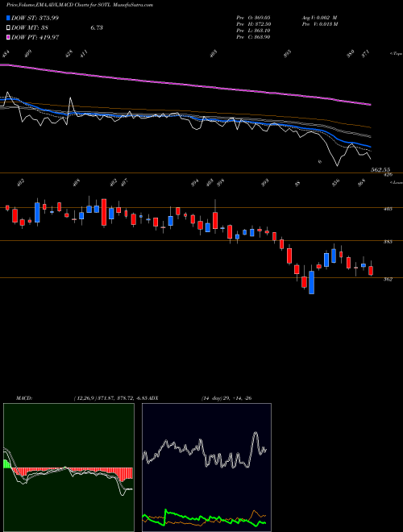Click the 'Pre O: 369.05' open value
Screen dimensions: 403x532
(253, 17)
